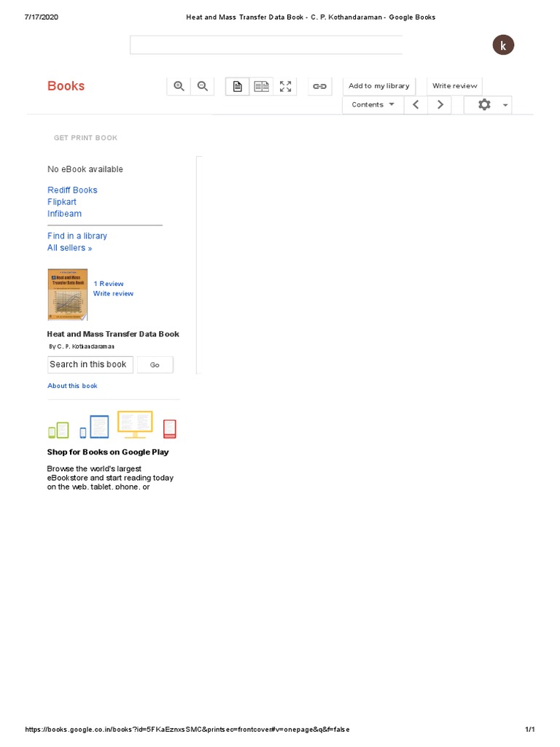Click No eBook available text
The height and width of the screenshot is (747, 560).
coord(85,169)
